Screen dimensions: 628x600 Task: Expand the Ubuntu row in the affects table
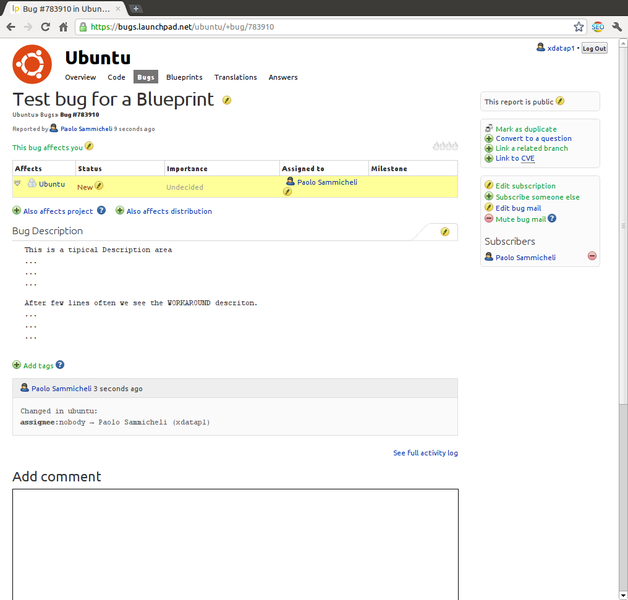(17, 183)
